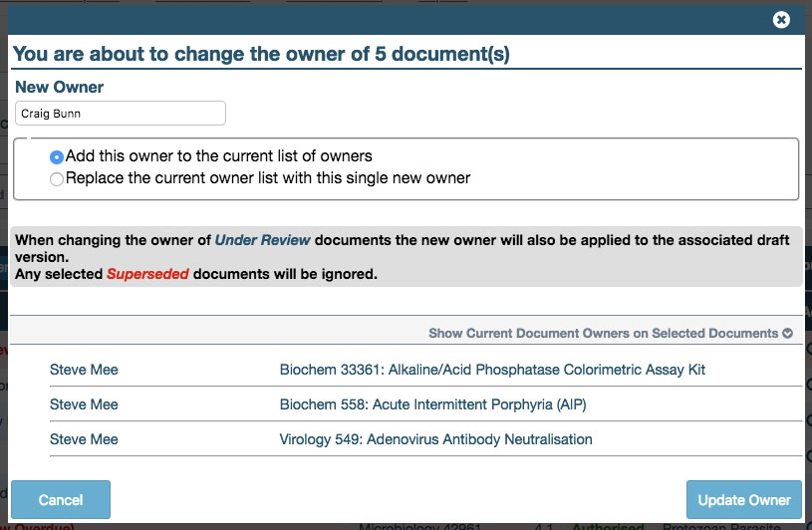Click the red 'Superseded' text
This screenshot has width=812, height=530.
pyautogui.click(x=147, y=274)
